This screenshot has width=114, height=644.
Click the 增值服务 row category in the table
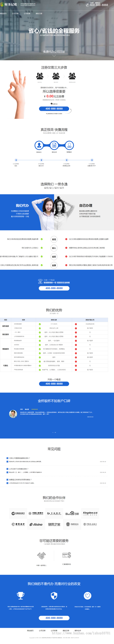(x=5, y=349)
